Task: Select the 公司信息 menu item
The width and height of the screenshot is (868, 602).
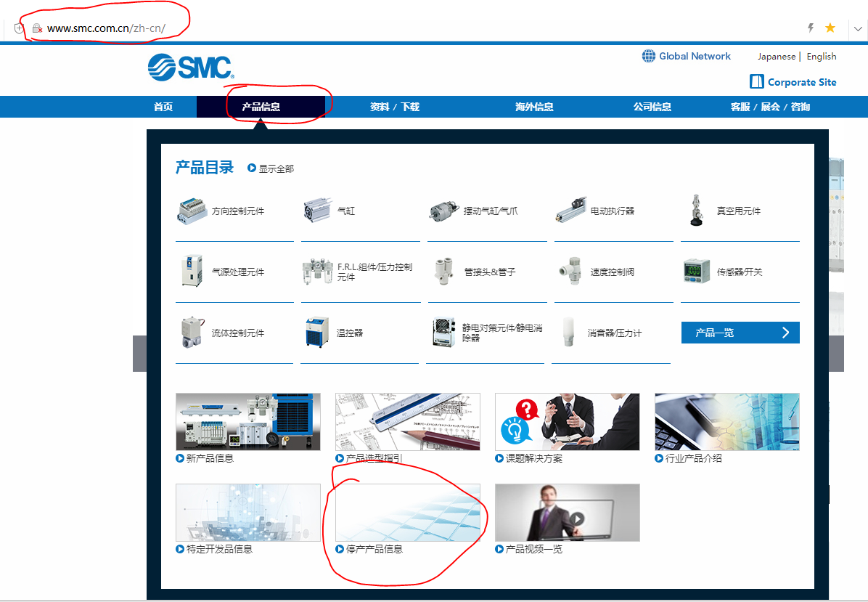Action: click(x=652, y=106)
